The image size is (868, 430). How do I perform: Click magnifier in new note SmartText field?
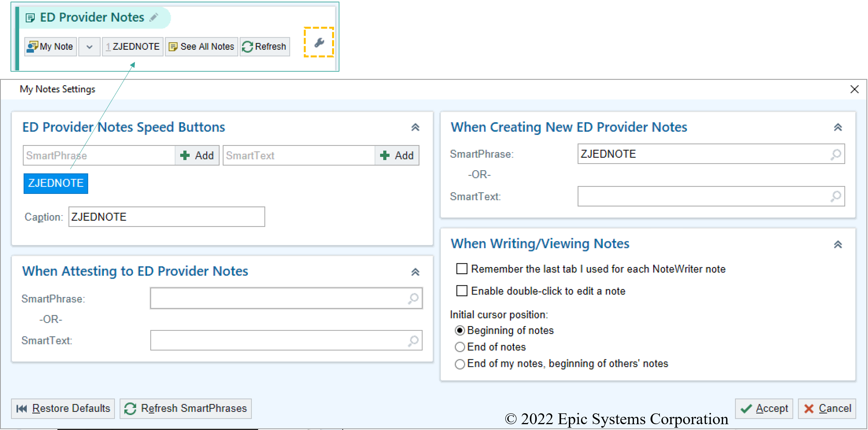pos(836,197)
